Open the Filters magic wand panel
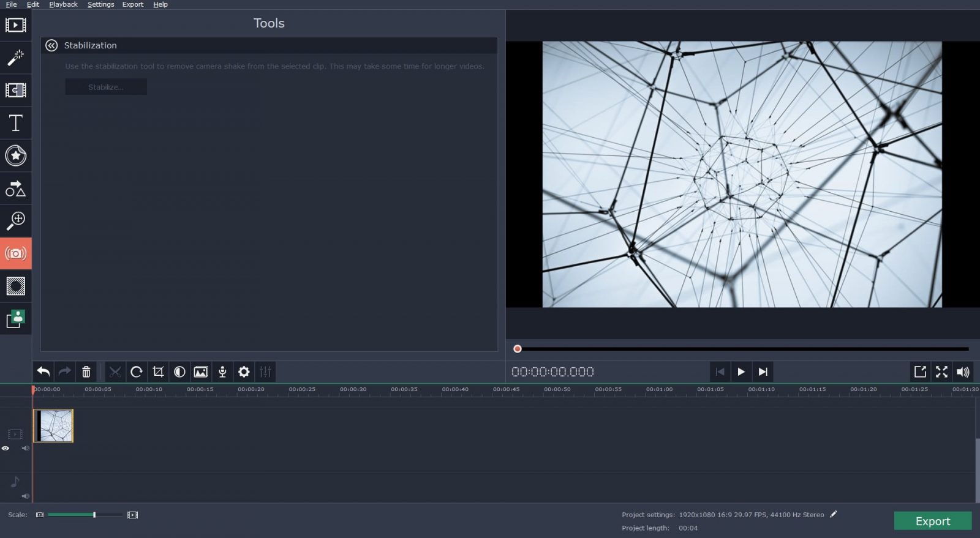This screenshot has height=538, width=980. 15,58
